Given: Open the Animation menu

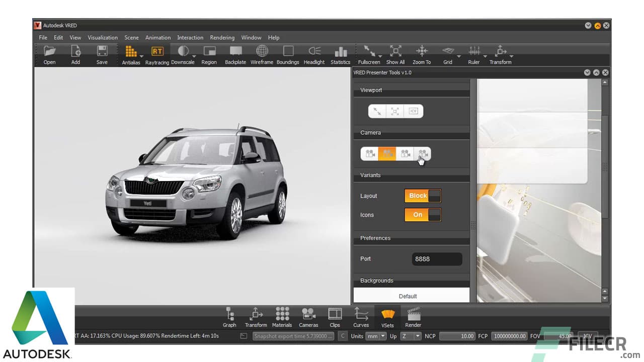Looking at the screenshot, I should coord(158,37).
